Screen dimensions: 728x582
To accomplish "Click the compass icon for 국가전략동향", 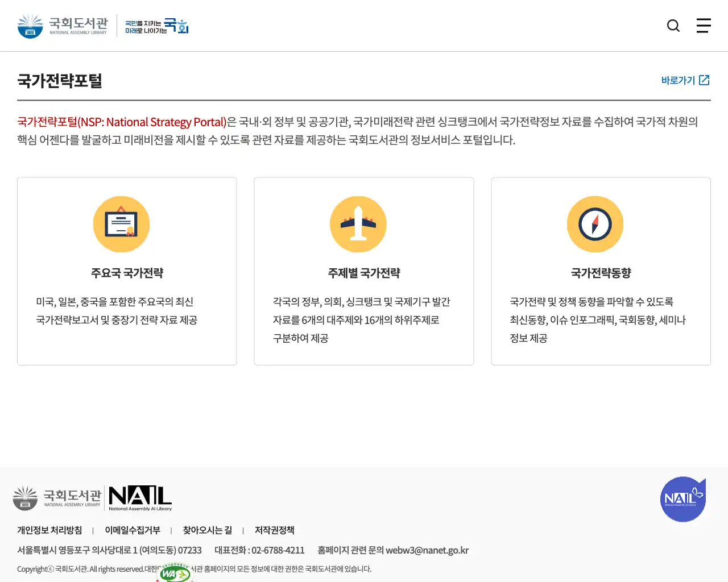I will (595, 224).
